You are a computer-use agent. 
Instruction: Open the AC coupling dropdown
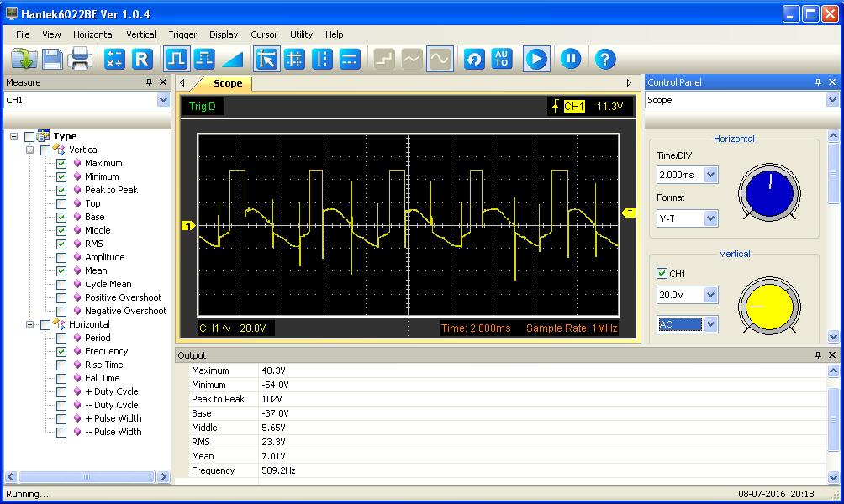711,324
